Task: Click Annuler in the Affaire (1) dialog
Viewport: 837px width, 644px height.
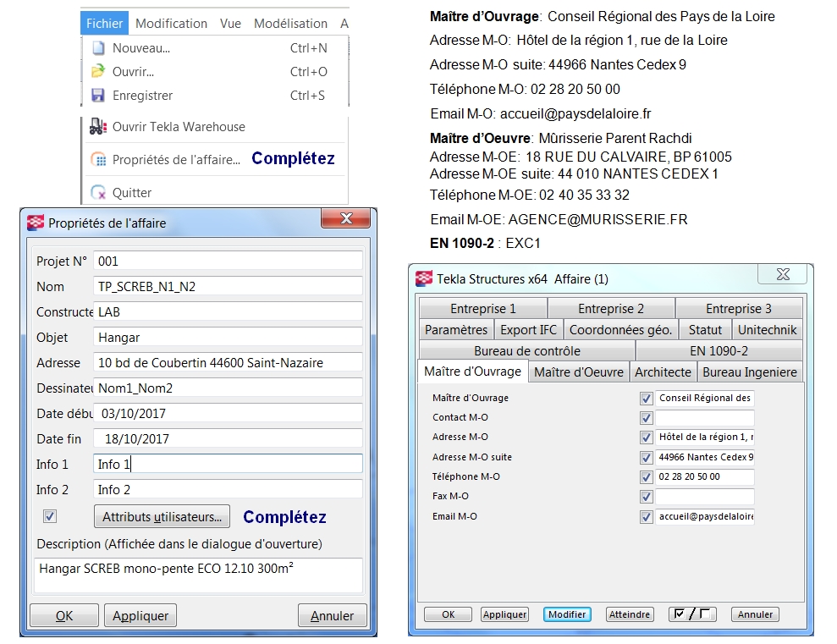Action: click(x=755, y=614)
